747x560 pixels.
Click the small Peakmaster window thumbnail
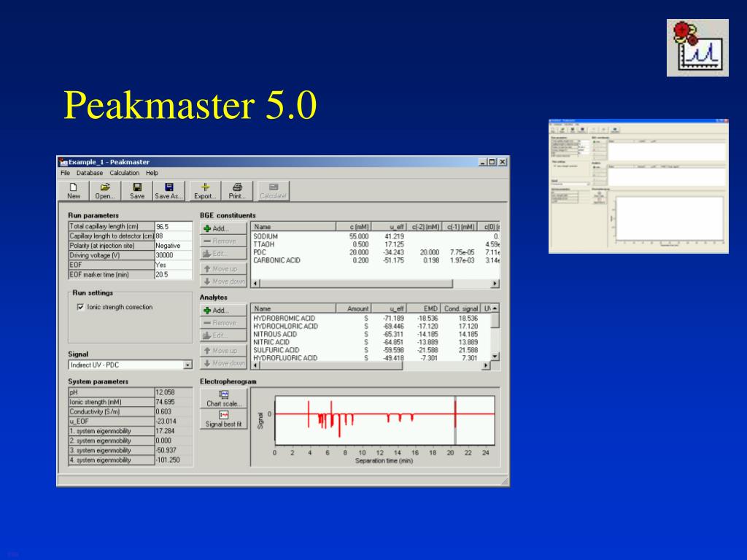pyautogui.click(x=638, y=186)
